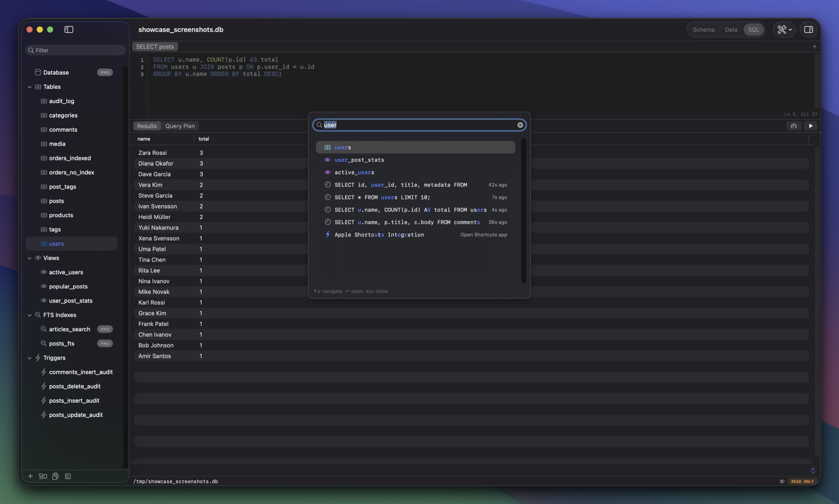839x504 pixels.
Task: Open the categories table
Action: [x=72, y=115]
